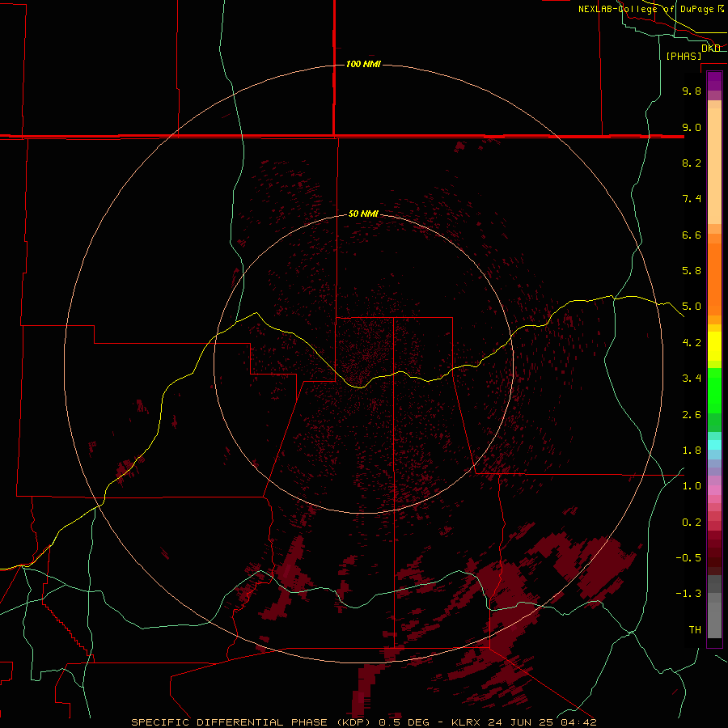Pick the purple segment of the color scale
Image resolution: width=728 pixels, height=728 pixels.
click(714, 81)
